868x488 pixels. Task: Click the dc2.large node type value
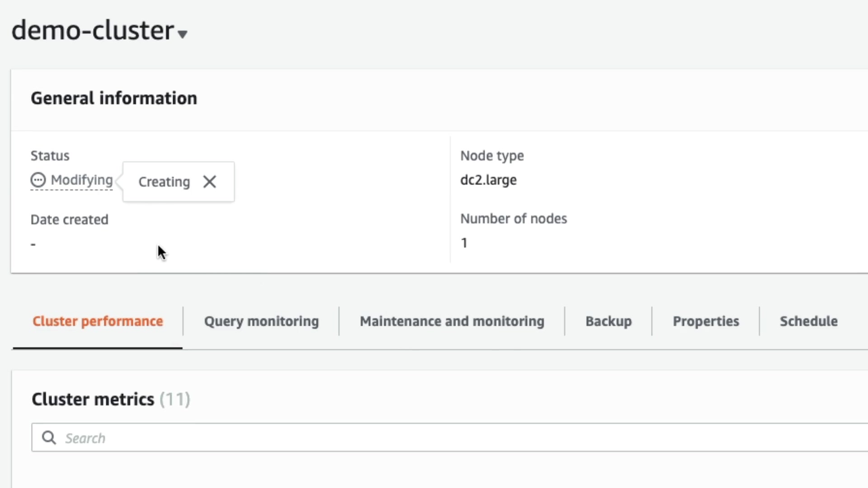(488, 180)
